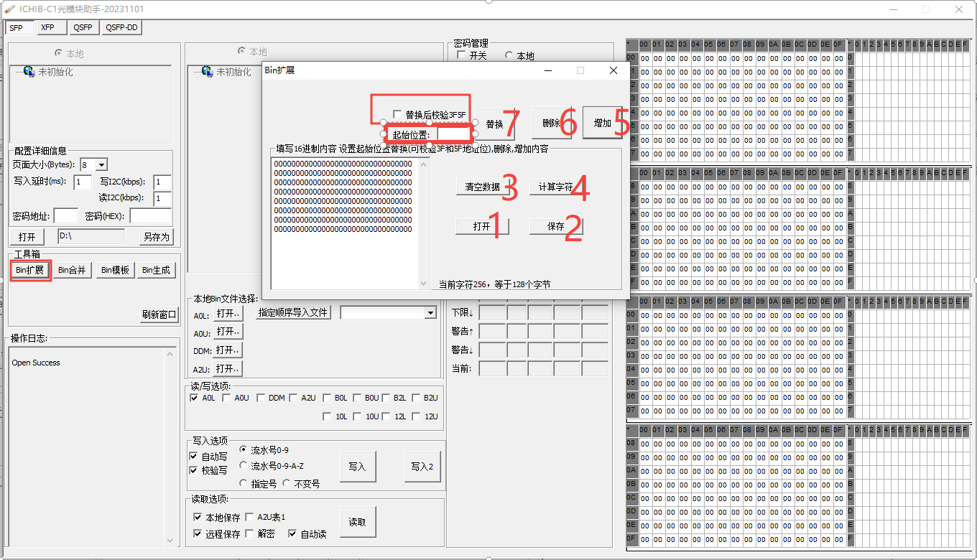Screen dimensions: 977x560
Task: Switch to the QSFP-DD tab
Action: (120, 27)
